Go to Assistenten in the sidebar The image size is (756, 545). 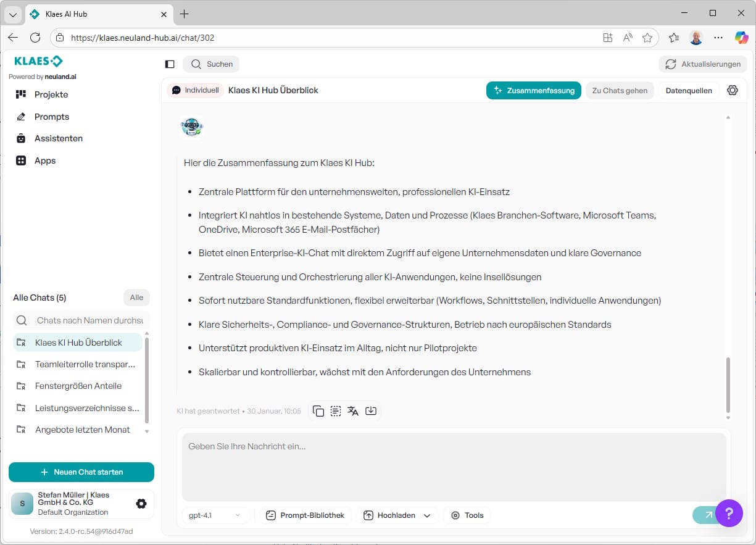coord(58,138)
